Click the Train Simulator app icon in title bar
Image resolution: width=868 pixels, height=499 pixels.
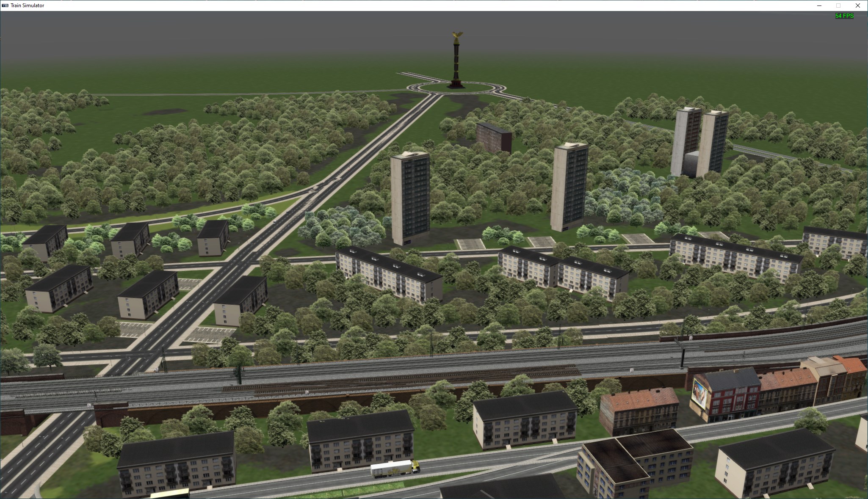[x=5, y=6]
